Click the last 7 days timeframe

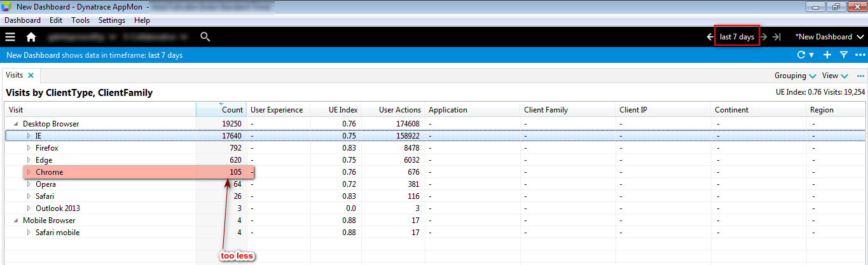(737, 37)
